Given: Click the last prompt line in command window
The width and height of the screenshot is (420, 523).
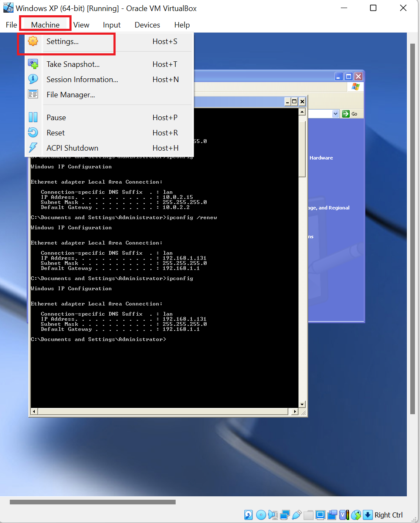Looking at the screenshot, I should (x=98, y=339).
